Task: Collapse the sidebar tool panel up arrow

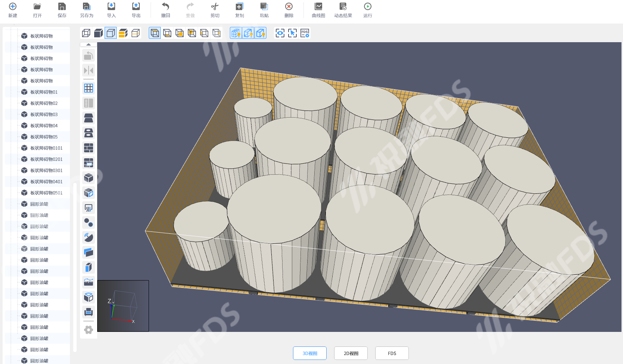Action: point(89,44)
